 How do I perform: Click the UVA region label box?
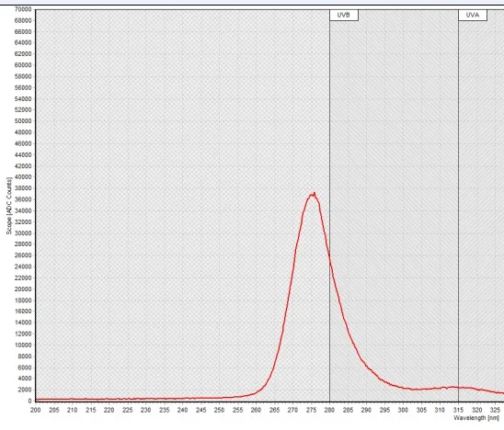point(473,15)
